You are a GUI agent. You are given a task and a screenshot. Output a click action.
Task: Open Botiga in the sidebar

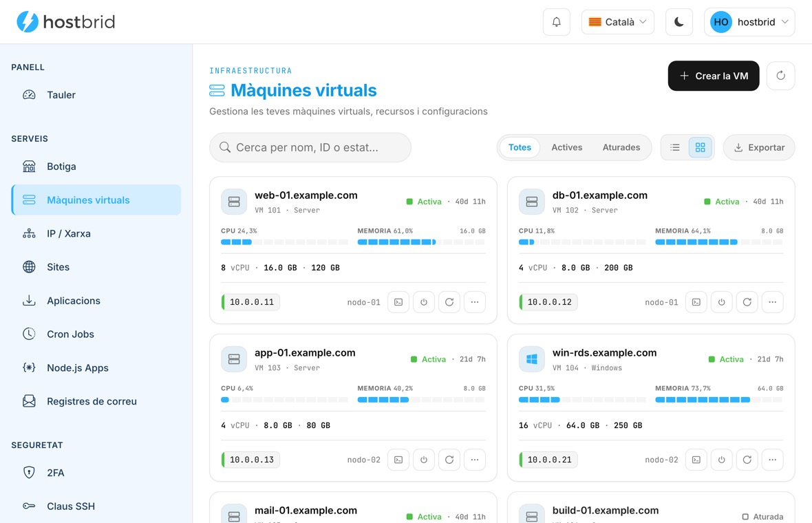coord(96,167)
